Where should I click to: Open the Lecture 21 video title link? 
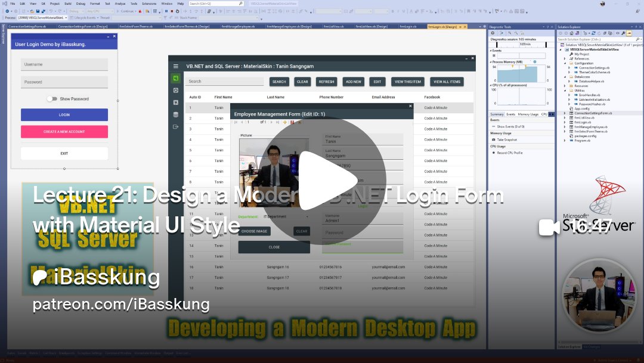pyautogui.click(x=268, y=210)
